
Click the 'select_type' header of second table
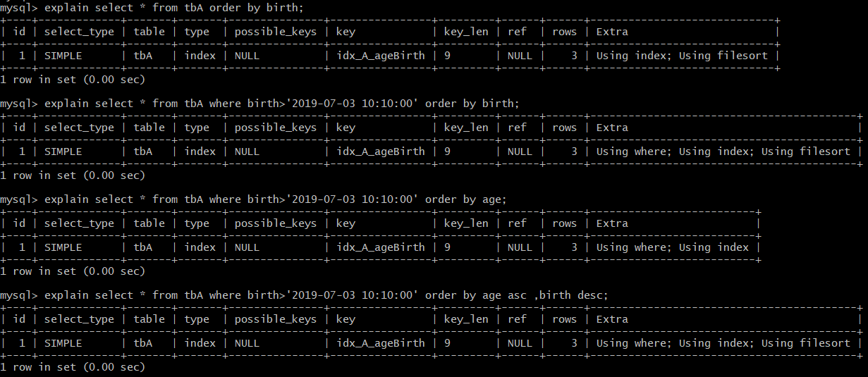[79, 128]
